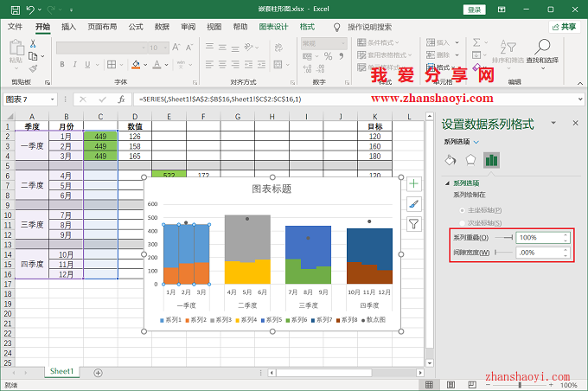The height and width of the screenshot is (391, 588).
Task: Click the Tell Me search box
Action: click(369, 27)
